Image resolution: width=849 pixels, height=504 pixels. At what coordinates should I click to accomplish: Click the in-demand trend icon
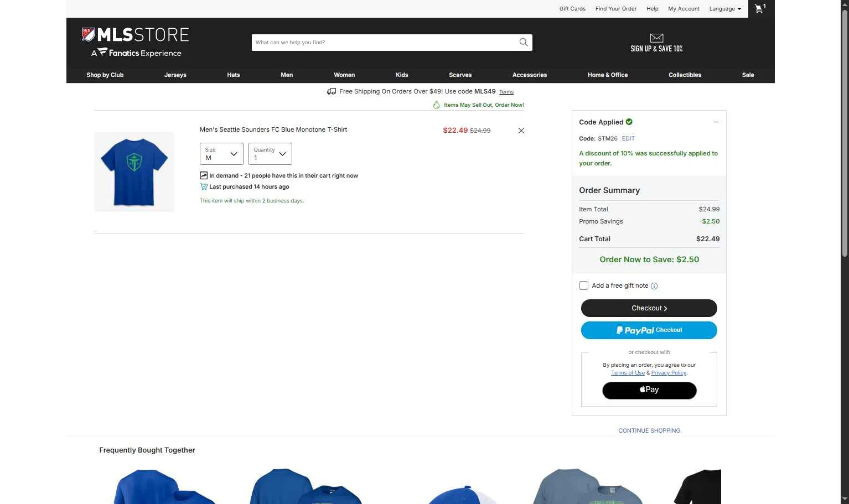pyautogui.click(x=204, y=175)
